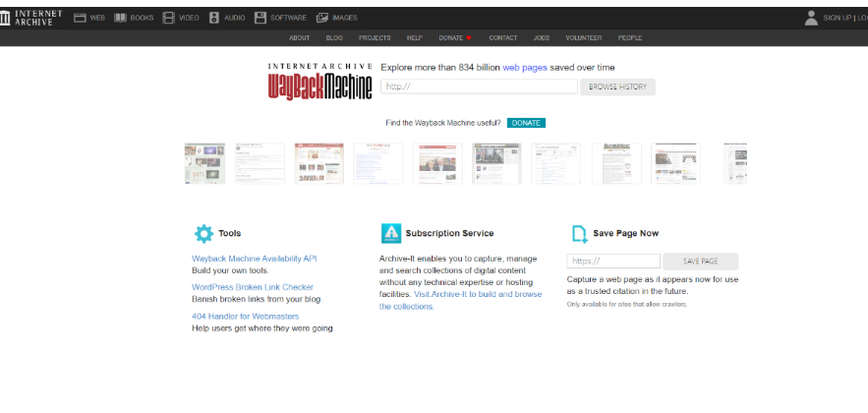868x413 pixels.
Task: Follow the 'web pages' link
Action: click(525, 68)
